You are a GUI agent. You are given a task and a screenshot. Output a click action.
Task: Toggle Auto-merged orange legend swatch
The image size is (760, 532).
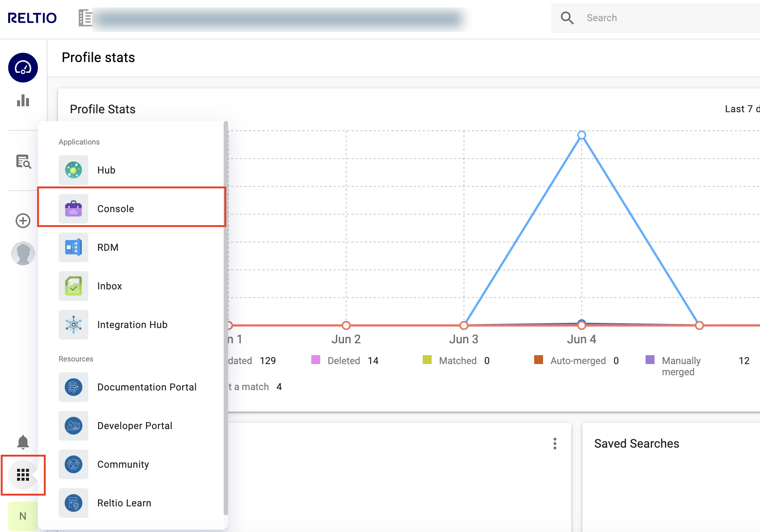[539, 360]
